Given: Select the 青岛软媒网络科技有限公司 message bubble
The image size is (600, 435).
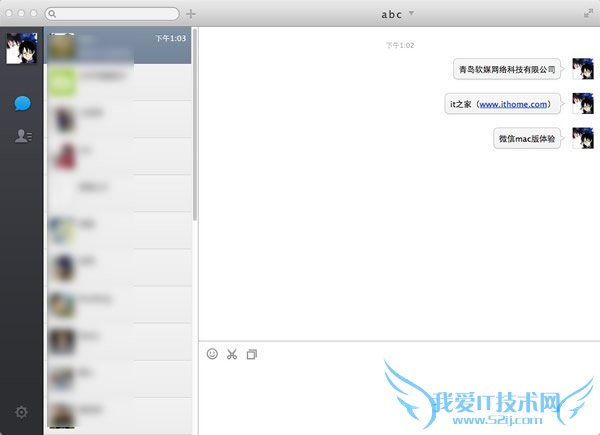Looking at the screenshot, I should tap(507, 69).
